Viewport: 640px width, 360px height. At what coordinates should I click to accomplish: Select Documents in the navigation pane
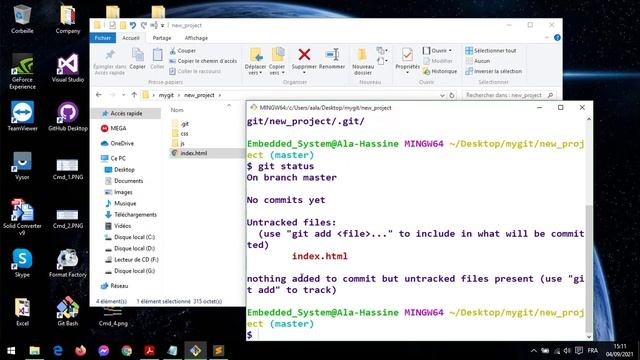(x=128, y=181)
